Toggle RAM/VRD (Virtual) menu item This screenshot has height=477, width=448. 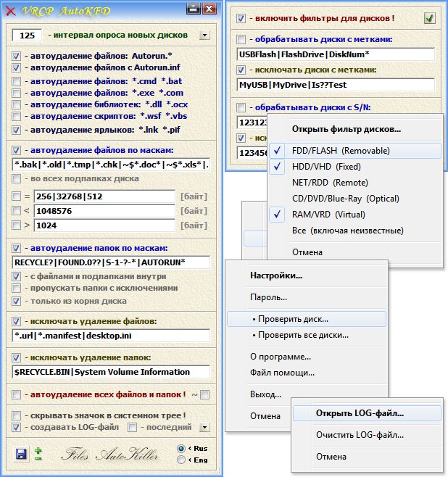click(355, 215)
